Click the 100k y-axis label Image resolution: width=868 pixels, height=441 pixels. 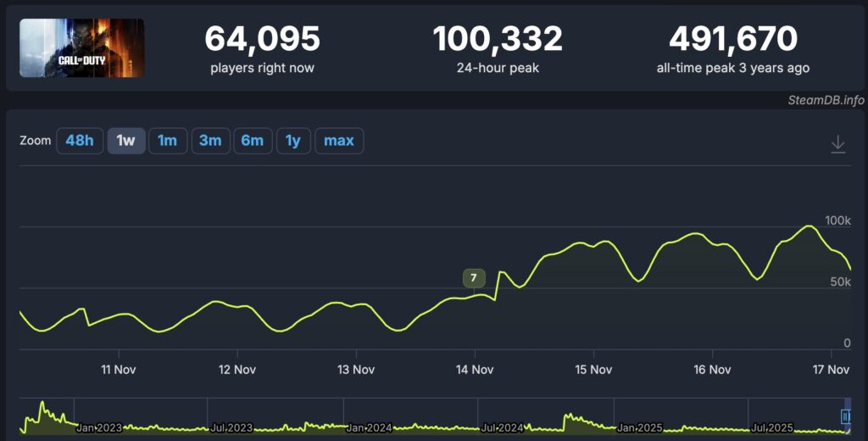pyautogui.click(x=837, y=220)
